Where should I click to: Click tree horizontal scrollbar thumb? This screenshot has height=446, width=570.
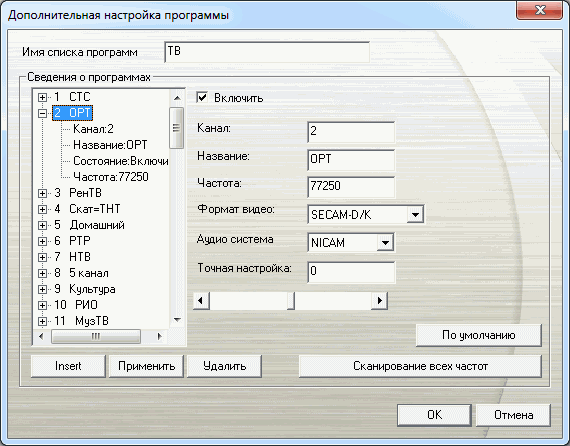[96, 337]
